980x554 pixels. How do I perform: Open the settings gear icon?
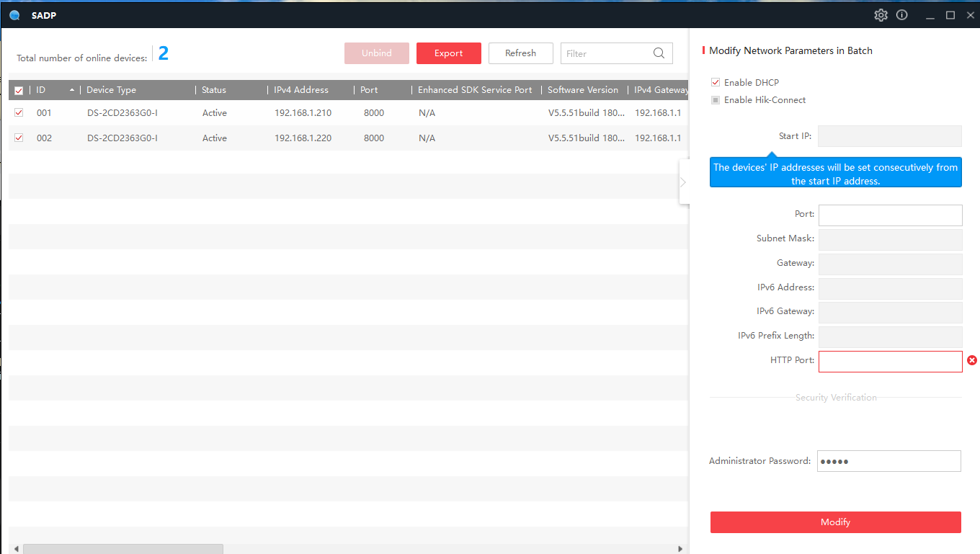pos(881,15)
